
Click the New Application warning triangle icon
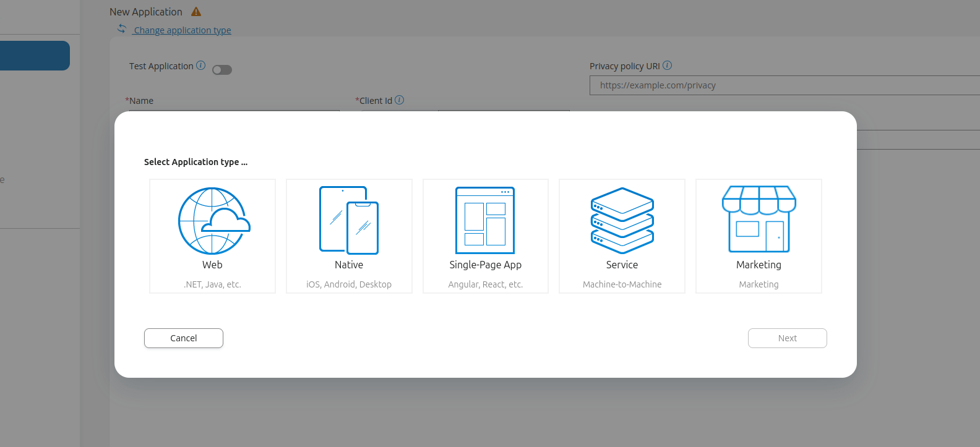[196, 12]
